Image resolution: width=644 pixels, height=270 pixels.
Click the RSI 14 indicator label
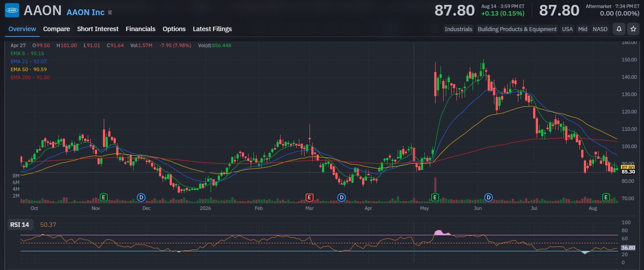tap(20, 225)
